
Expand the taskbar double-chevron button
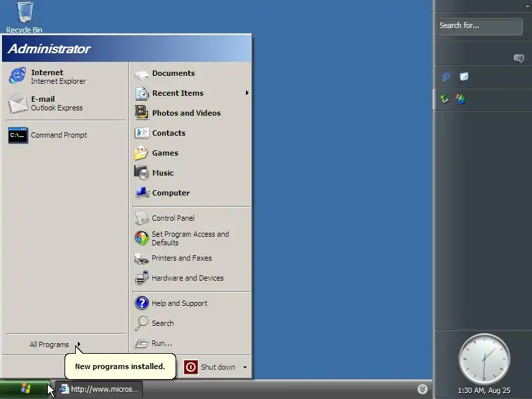tap(422, 389)
